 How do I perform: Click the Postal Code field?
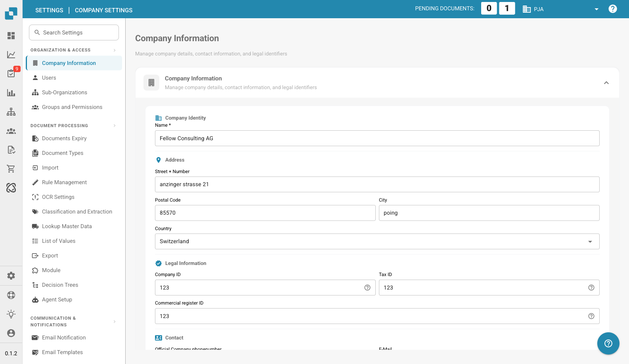[265, 213]
